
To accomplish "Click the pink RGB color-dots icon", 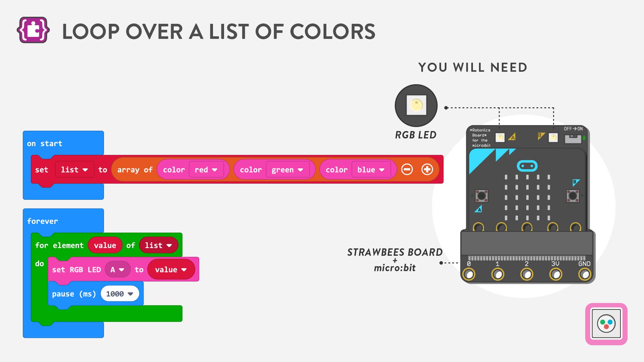I will click(606, 324).
